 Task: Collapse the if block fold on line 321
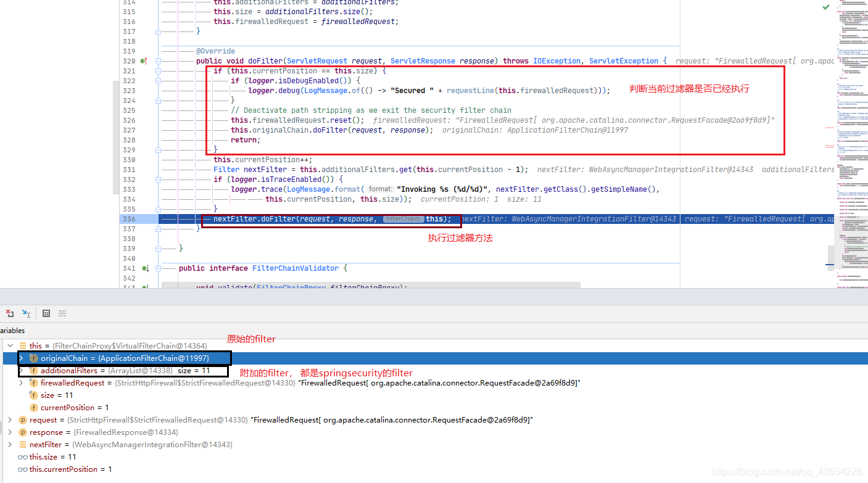point(159,71)
